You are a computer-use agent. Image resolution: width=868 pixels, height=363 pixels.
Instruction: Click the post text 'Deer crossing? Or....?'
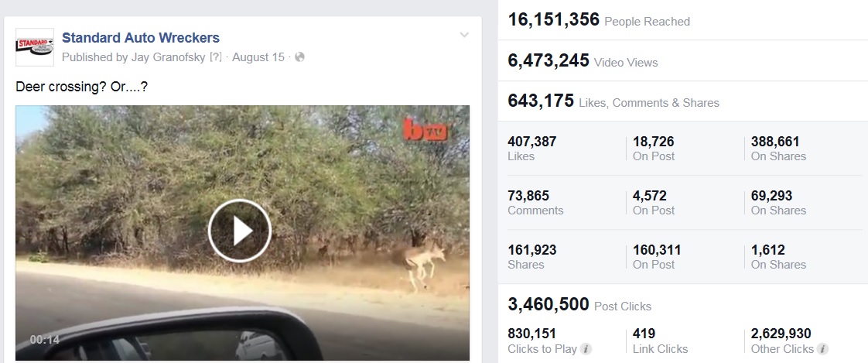pyautogui.click(x=81, y=87)
